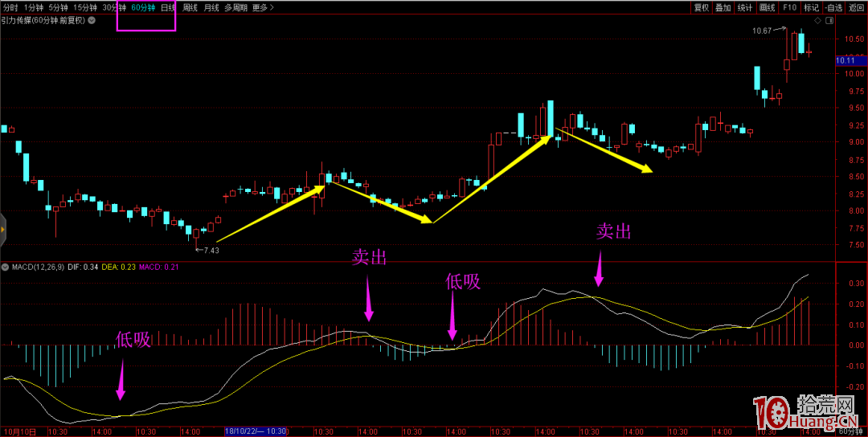The width and height of the screenshot is (868, 437).
Task: Click the blue 18/10/22 10:30 cursor date label
Action: click(257, 431)
